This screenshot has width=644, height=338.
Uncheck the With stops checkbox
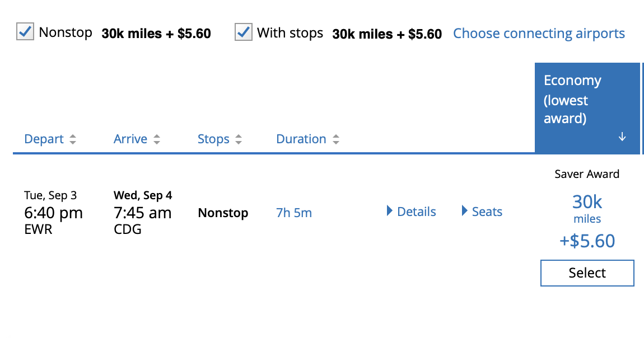point(244,32)
